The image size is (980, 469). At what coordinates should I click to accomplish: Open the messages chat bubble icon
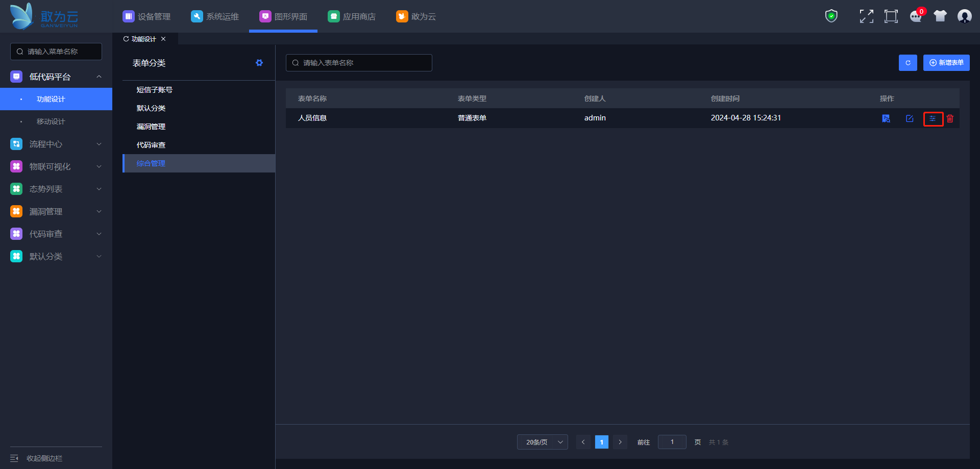coord(916,16)
